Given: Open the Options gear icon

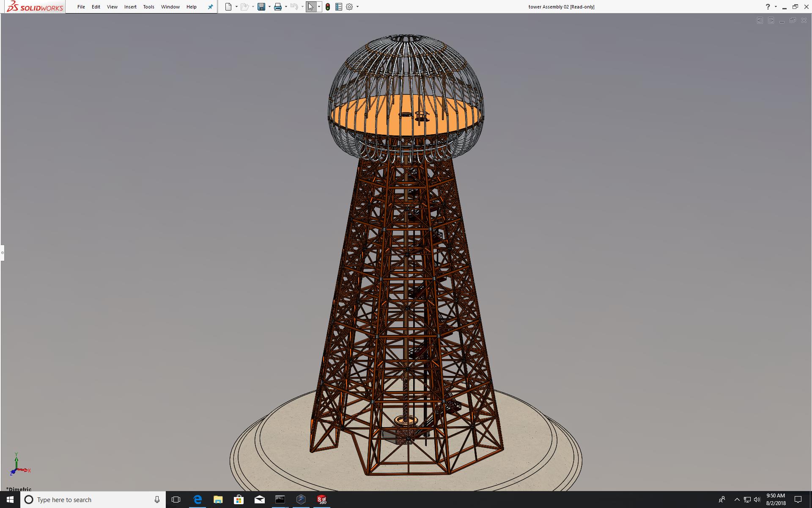Looking at the screenshot, I should [x=349, y=7].
